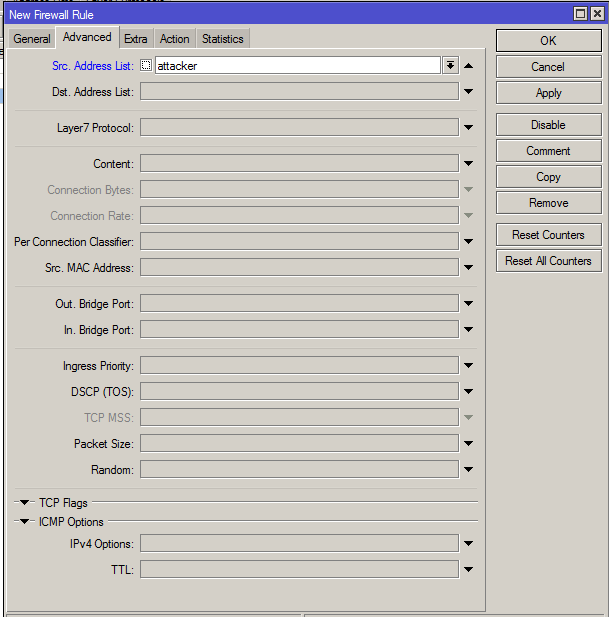Click the DSCP (TOS) field
609x617 pixels.
299,392
